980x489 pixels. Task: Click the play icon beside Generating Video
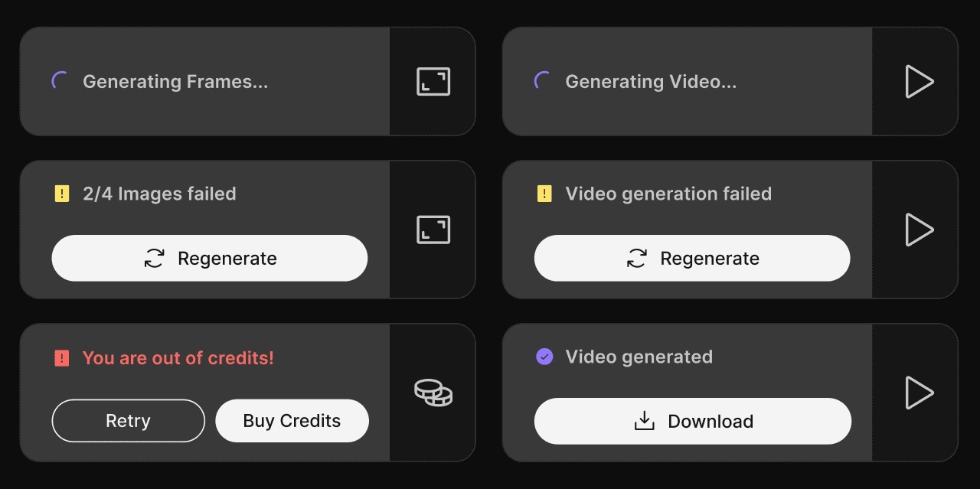(x=919, y=81)
